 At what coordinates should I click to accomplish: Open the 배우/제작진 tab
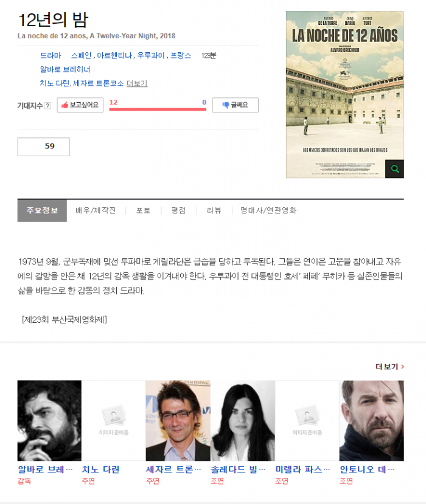click(x=96, y=210)
